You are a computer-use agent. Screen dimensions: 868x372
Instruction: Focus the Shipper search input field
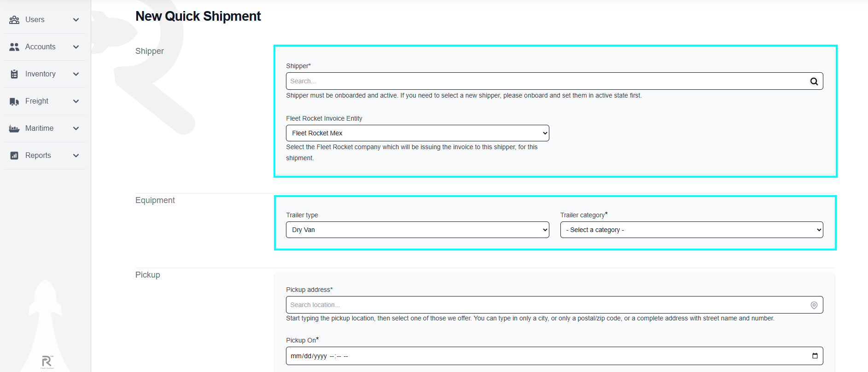(x=554, y=81)
